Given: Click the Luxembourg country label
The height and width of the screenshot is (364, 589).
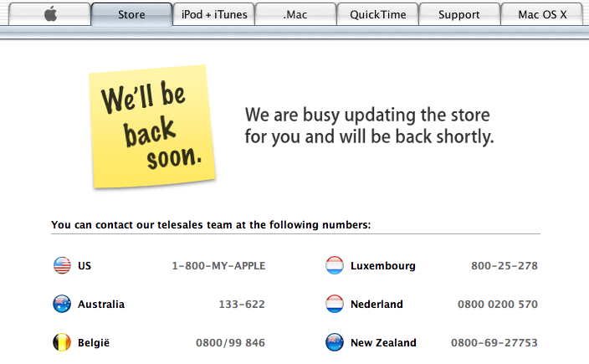Looking at the screenshot, I should click(x=383, y=266).
